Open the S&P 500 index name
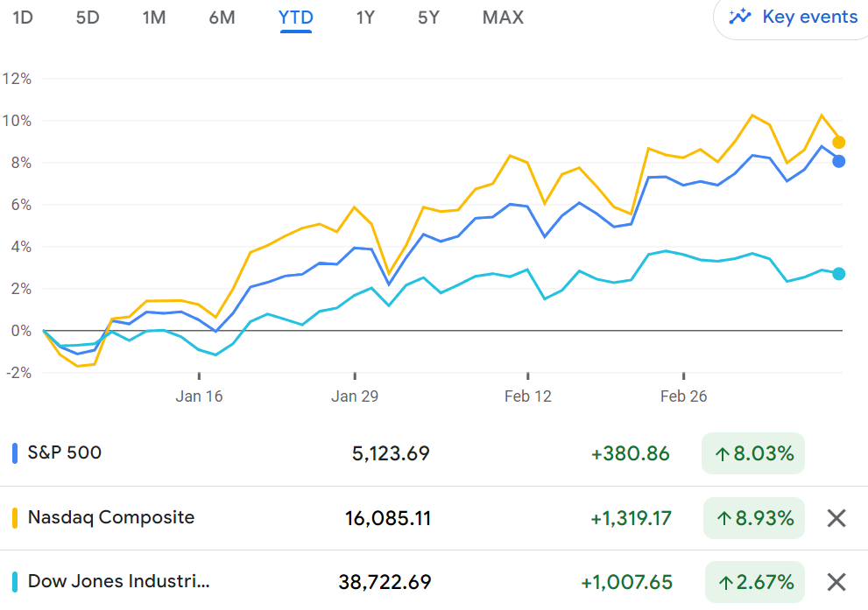 pos(65,452)
